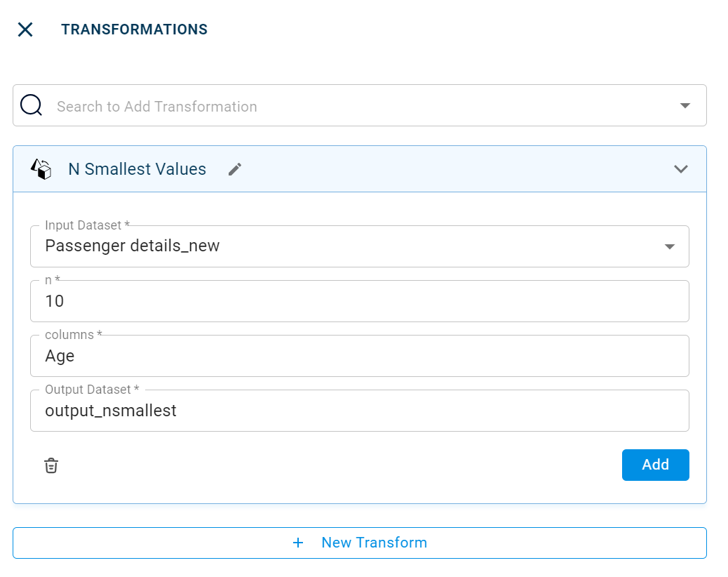This screenshot has height=577, width=728.
Task: Click the magnifier search icon
Action: point(32,105)
